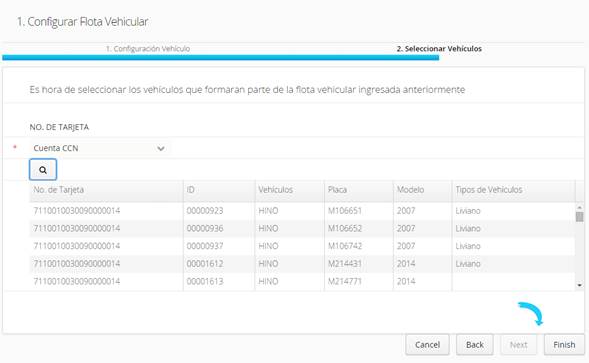Click the 1. Configurar Flota Vehicular heading
The width and height of the screenshot is (589, 363).
click(83, 22)
